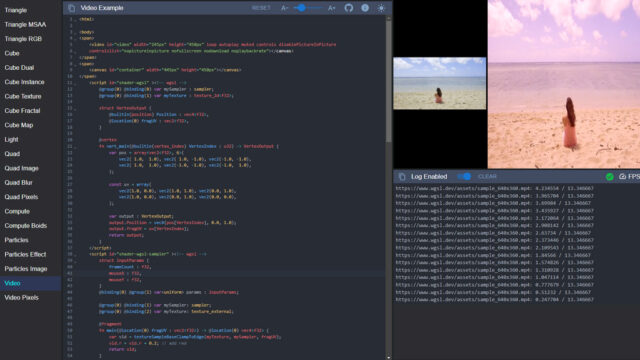Place cursor on line 41 in the editor

click(x=231, y=273)
